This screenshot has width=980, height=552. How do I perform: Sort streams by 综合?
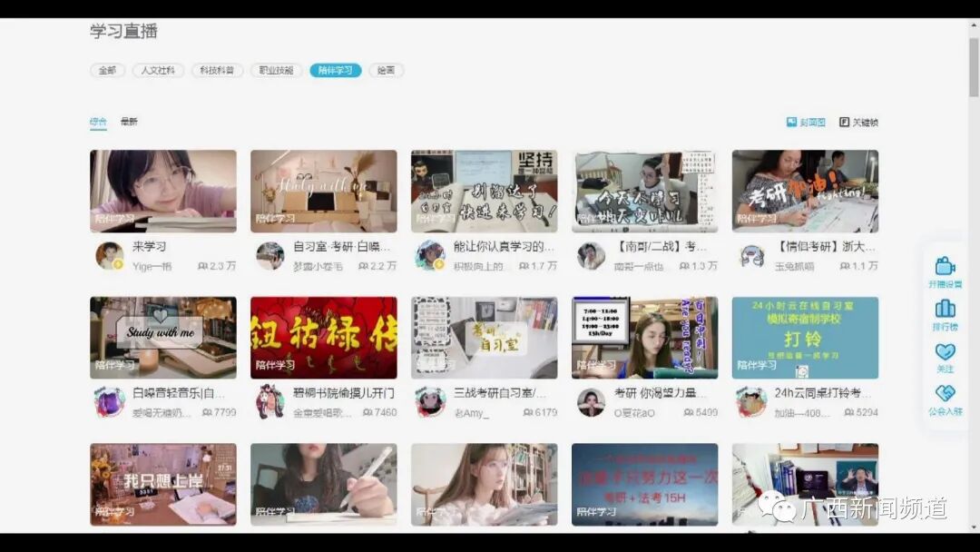[98, 122]
